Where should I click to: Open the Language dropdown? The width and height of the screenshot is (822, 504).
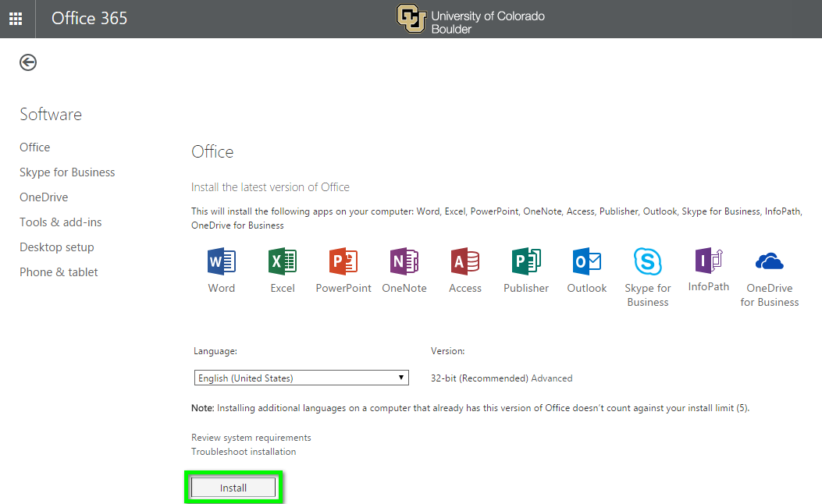[301, 378]
